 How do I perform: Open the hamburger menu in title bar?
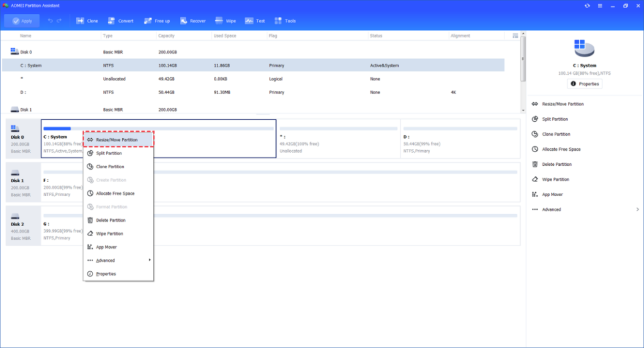coord(600,6)
